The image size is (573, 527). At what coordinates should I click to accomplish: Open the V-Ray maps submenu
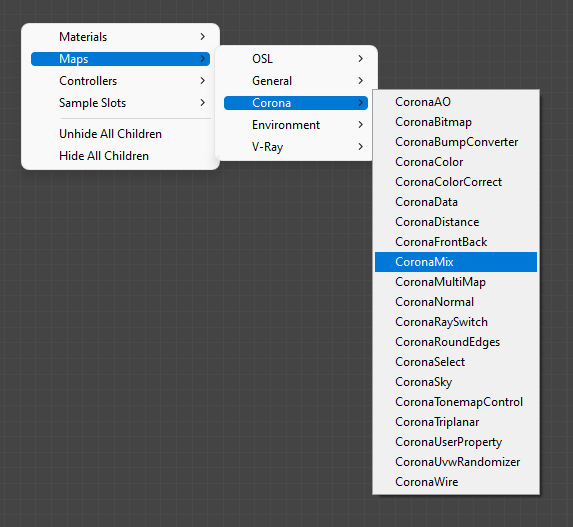coord(296,147)
